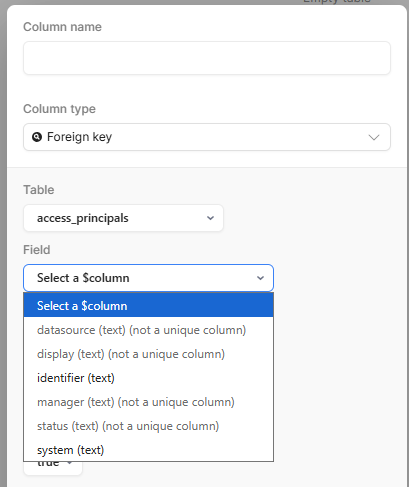This screenshot has height=487, width=409.
Task: Collapse the Field Select a $column combo box
Action: 148,278
